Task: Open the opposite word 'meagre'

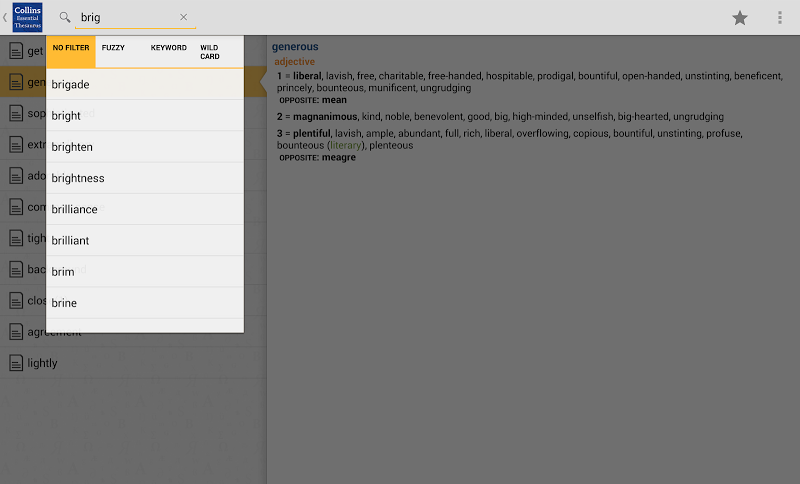Action: tap(339, 158)
